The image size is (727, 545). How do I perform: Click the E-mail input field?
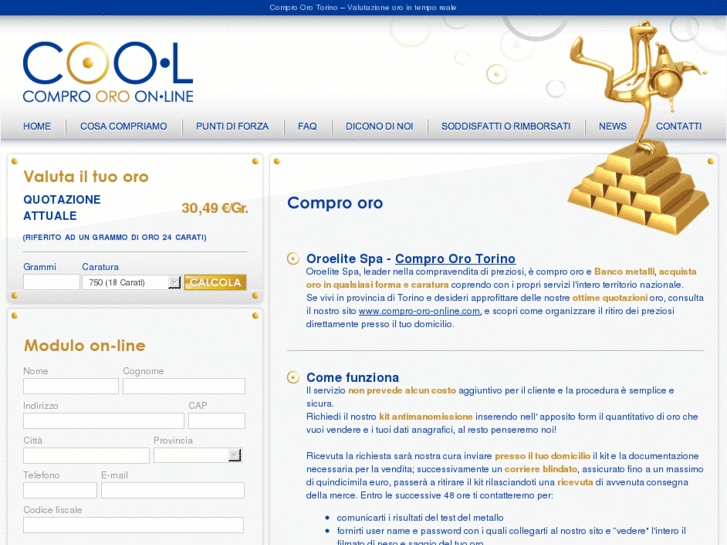(173, 490)
